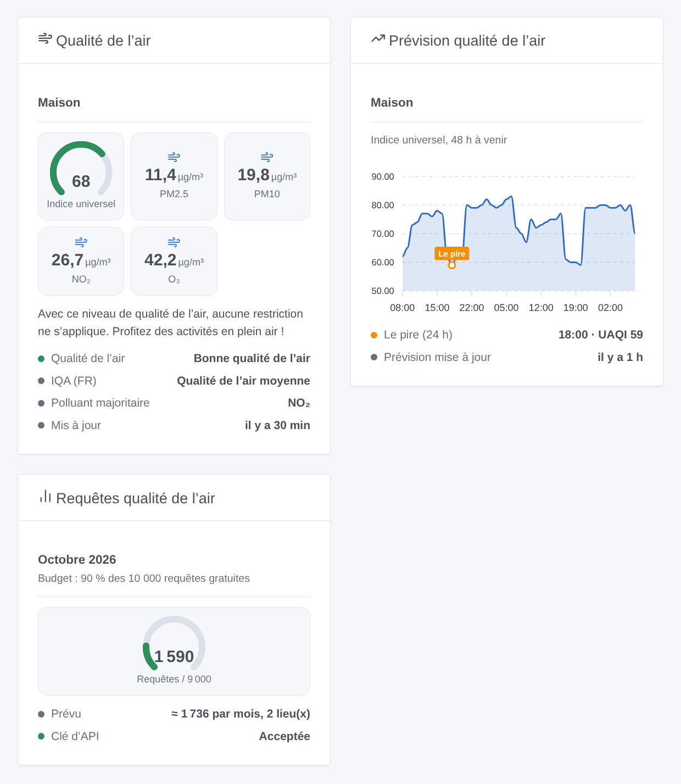Click the trending-up icon beside Prévision title
Image resolution: width=681 pixels, height=784 pixels.
pyautogui.click(x=378, y=39)
